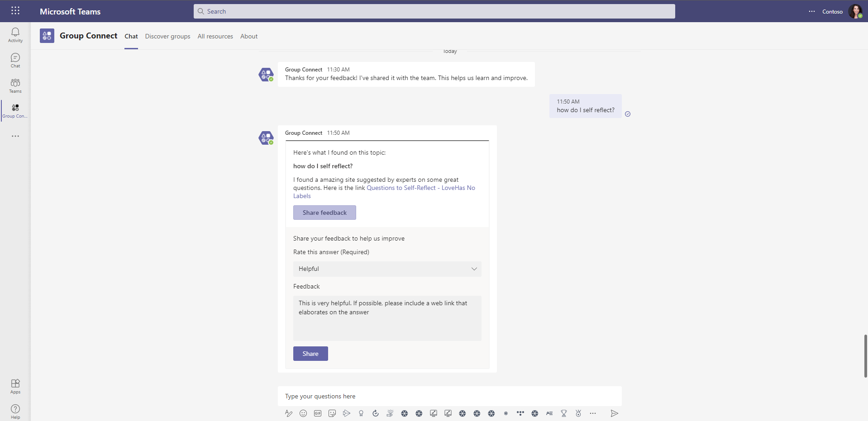The image size is (868, 421).
Task: Click the Group Connect header title
Action: (x=89, y=36)
